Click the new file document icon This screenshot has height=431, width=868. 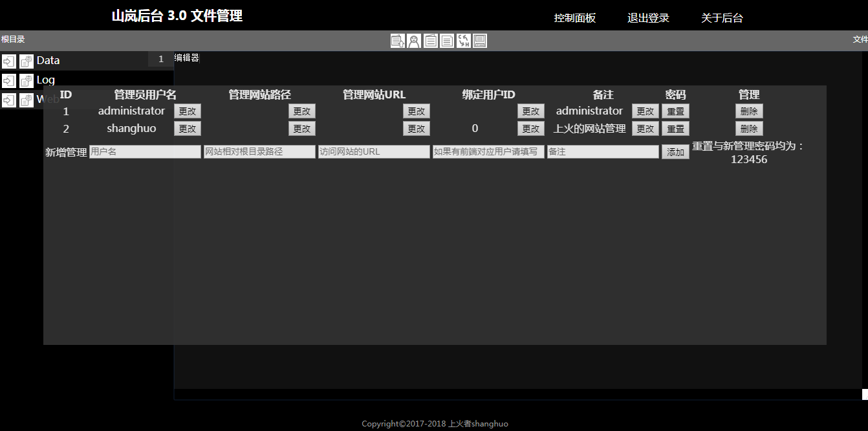pos(447,41)
